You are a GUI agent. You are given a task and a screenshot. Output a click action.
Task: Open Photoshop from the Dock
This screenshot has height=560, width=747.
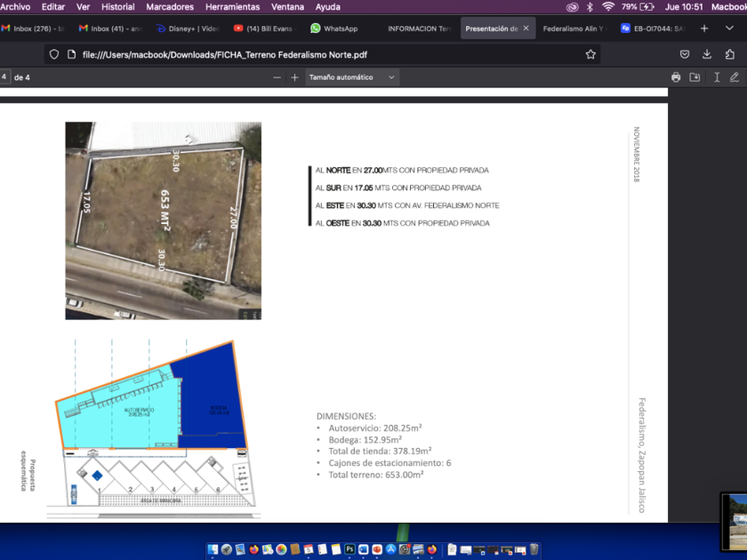(x=350, y=550)
